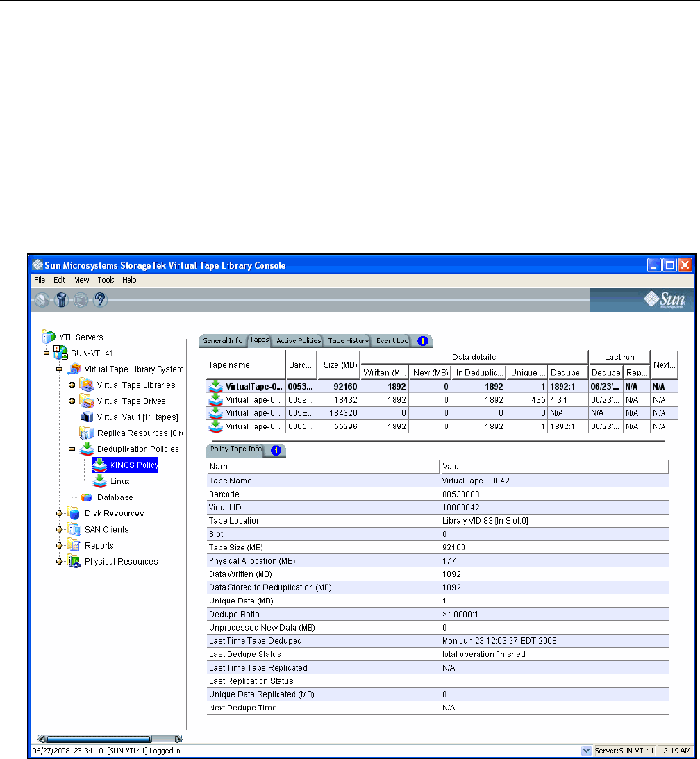Open the Tools menu
700x759 pixels.
click(x=106, y=280)
